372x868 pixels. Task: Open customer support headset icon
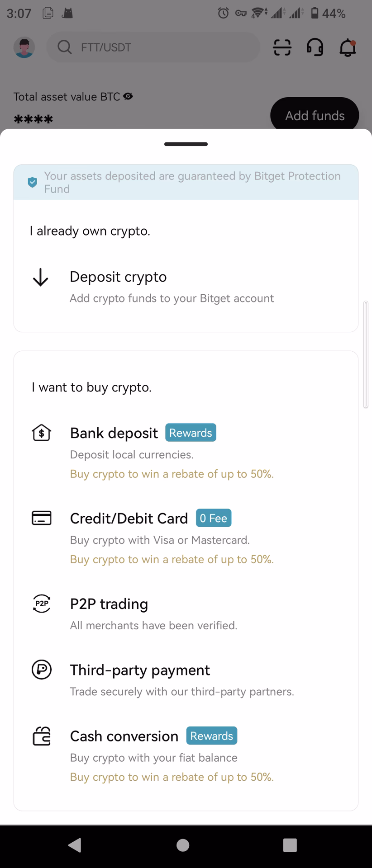pyautogui.click(x=315, y=47)
